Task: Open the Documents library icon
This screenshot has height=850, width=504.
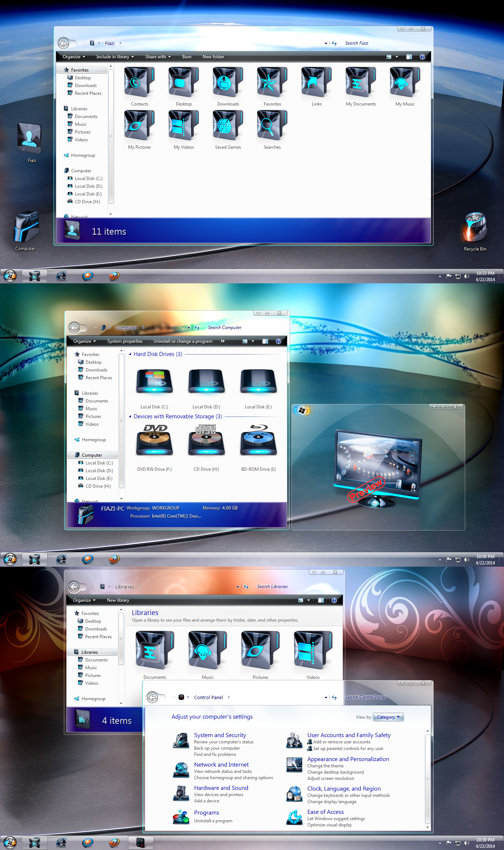Action: [155, 650]
